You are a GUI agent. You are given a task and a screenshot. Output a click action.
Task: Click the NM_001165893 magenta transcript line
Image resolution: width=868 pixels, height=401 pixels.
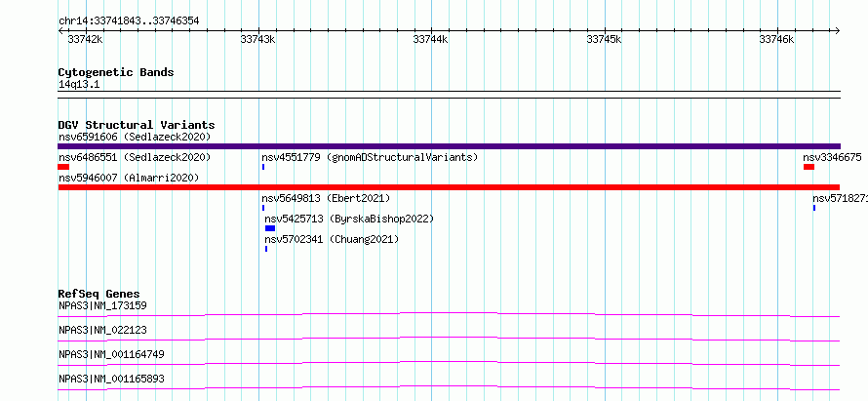click(449, 387)
